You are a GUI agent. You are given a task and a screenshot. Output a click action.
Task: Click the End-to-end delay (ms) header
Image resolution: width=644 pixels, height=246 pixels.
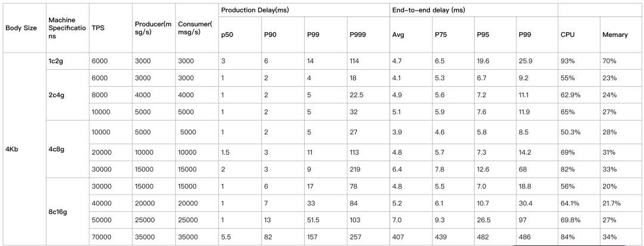coord(473,10)
